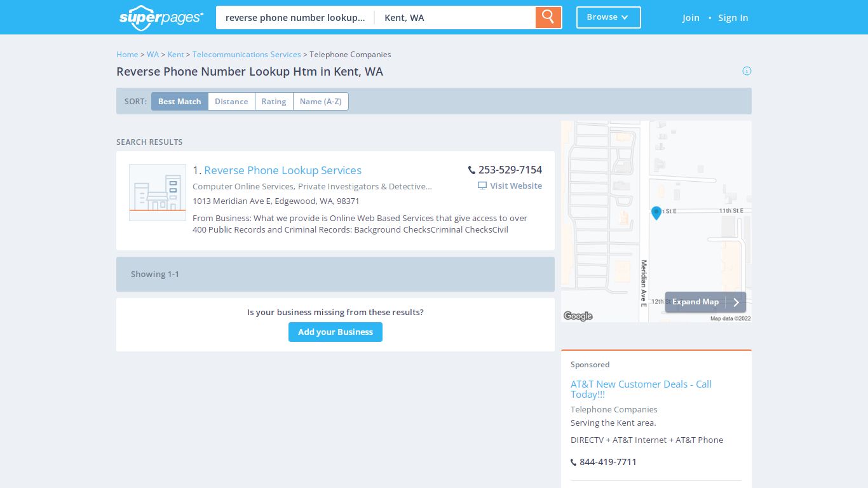Screen dimensions: 868x488
Task: Open AT&T New Customer Deals ad
Action: click(x=641, y=389)
